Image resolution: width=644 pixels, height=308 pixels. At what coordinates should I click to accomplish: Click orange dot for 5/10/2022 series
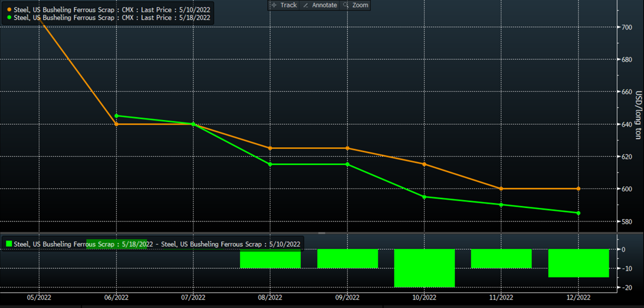[x=8, y=10]
